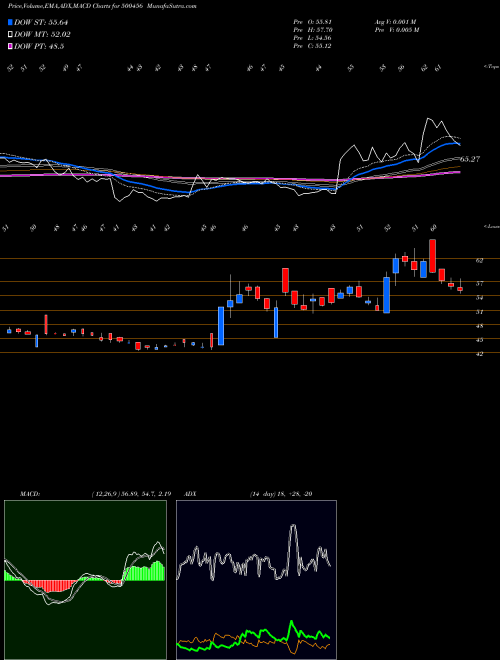Select the 'DOW ST: 55.64' legend text

point(41,22)
